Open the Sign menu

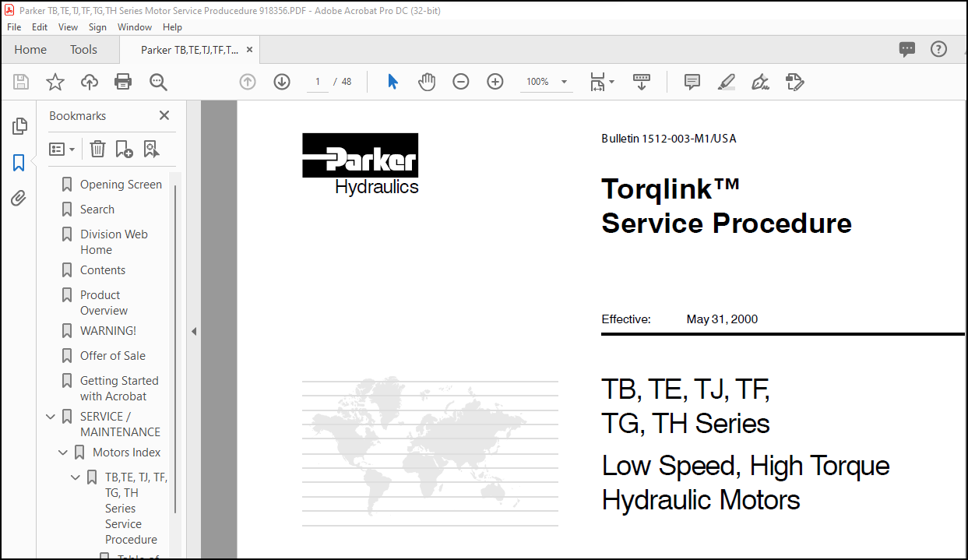pyautogui.click(x=97, y=26)
